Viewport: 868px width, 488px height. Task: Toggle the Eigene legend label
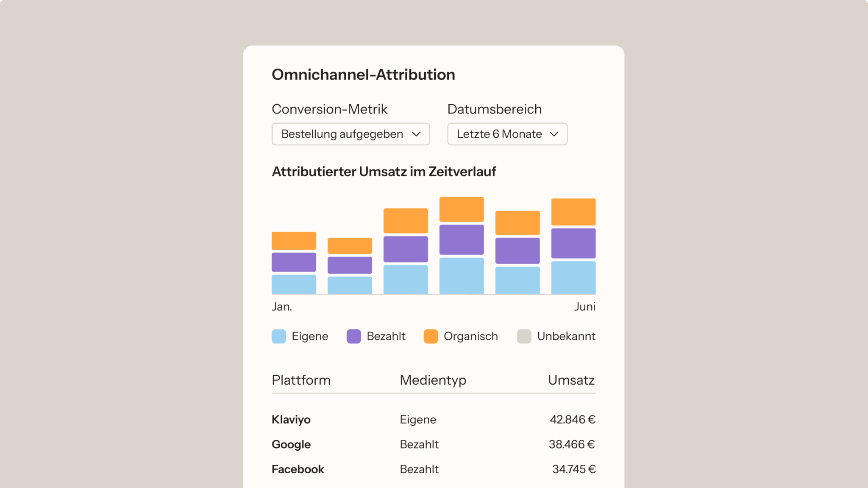(310, 336)
